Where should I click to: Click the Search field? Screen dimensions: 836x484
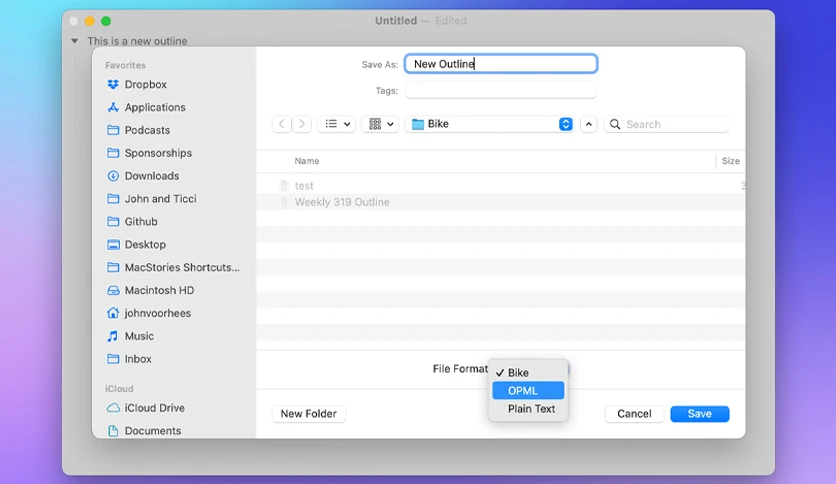coord(666,124)
